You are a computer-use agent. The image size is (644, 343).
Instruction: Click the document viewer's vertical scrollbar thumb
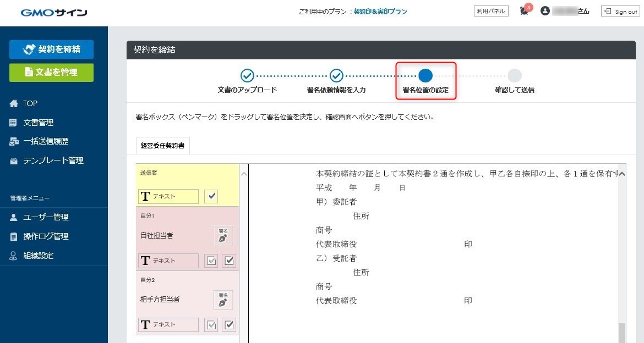click(622, 332)
